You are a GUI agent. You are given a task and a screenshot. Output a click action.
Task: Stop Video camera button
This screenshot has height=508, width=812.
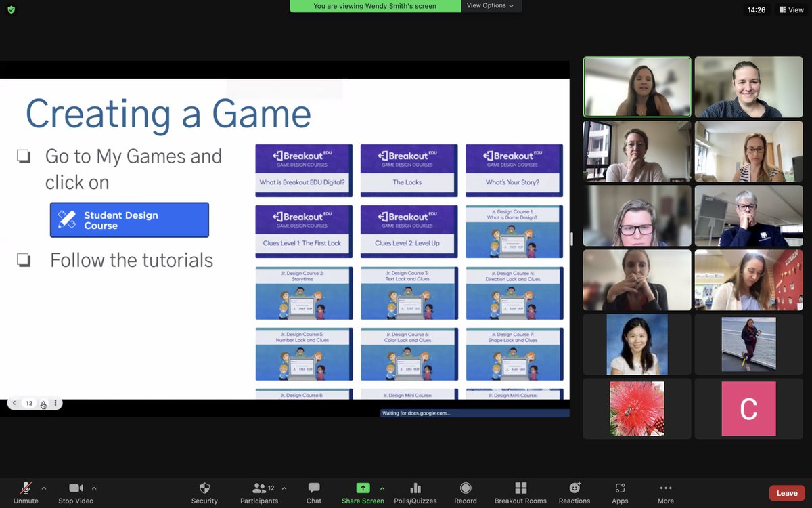coord(76,492)
